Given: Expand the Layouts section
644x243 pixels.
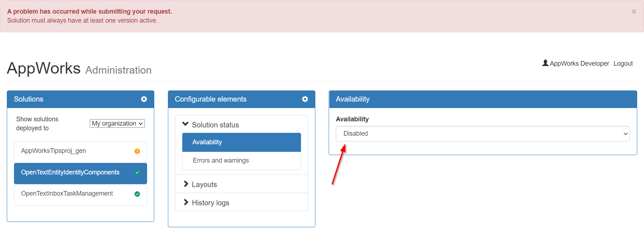Looking at the screenshot, I should pos(241,184).
